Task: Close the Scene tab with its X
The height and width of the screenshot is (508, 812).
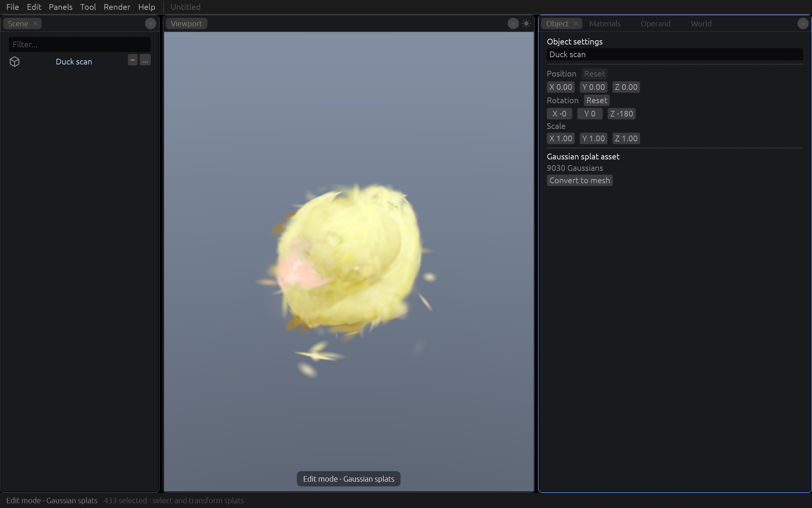Action: (35, 23)
